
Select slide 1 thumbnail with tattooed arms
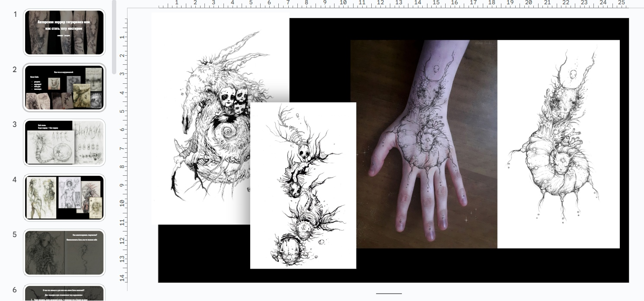pyautogui.click(x=64, y=32)
